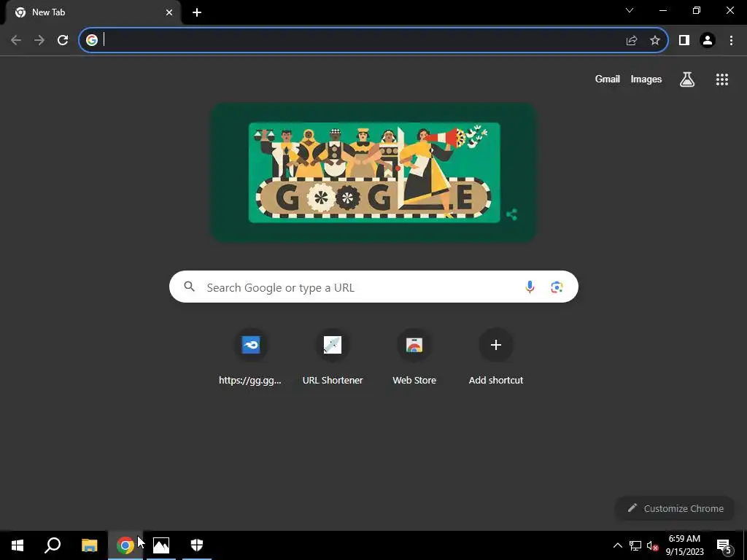
Task: Open the profile avatar menu
Action: coord(708,40)
